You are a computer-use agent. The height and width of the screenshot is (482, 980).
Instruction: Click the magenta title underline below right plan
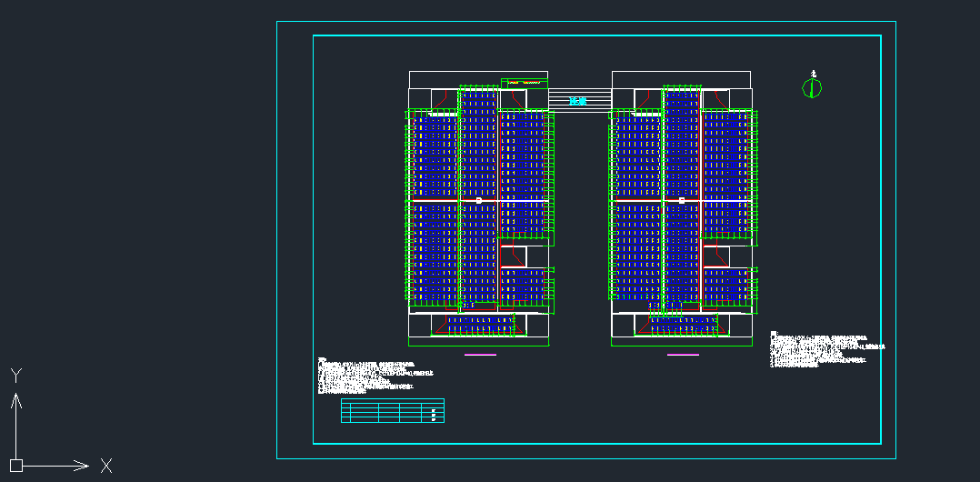683,355
